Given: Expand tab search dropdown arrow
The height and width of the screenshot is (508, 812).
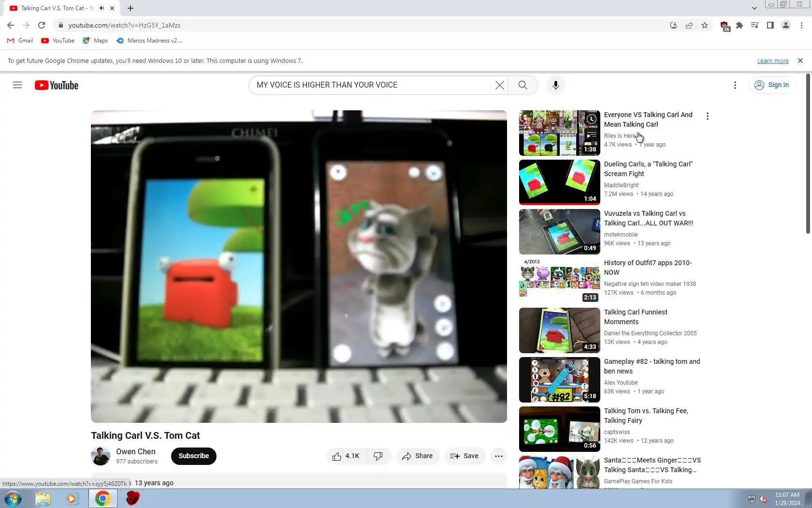Looking at the screenshot, I should (x=754, y=8).
